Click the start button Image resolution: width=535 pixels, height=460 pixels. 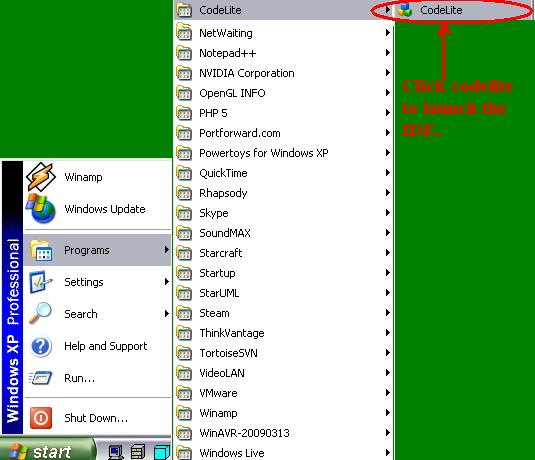click(48, 451)
